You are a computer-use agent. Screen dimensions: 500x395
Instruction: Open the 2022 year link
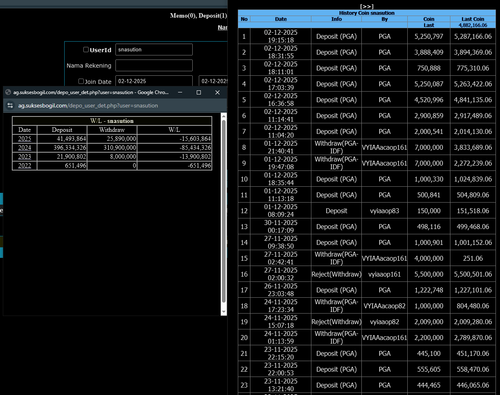(x=25, y=166)
